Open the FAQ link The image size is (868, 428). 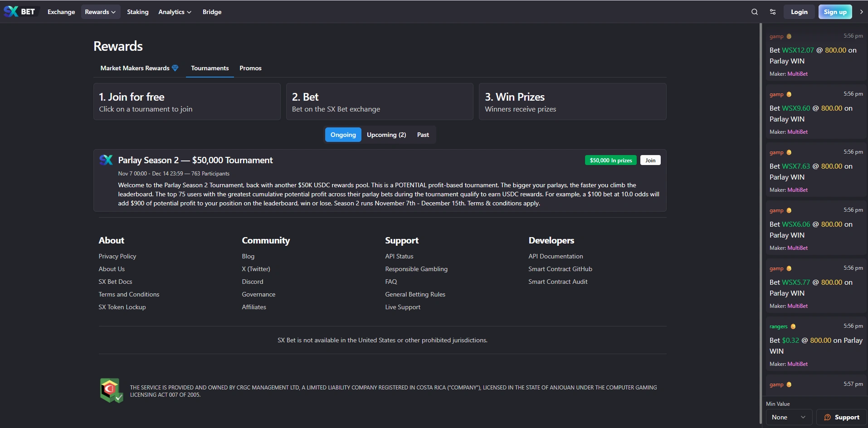pos(391,282)
